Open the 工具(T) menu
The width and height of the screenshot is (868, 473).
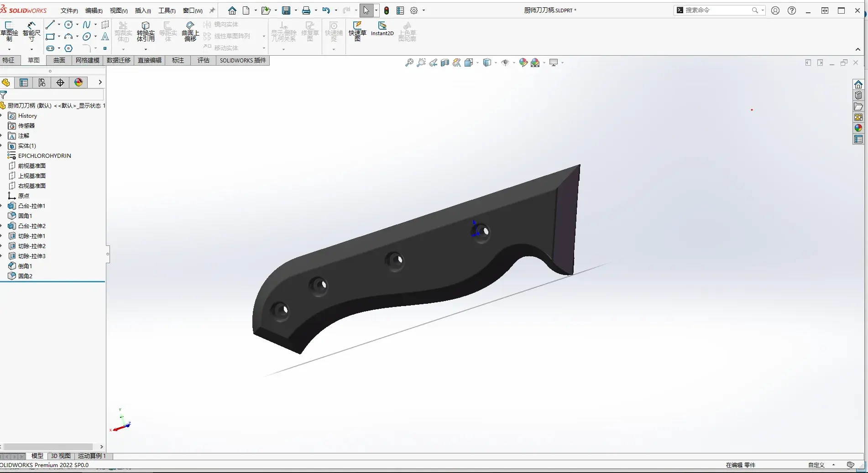[167, 10]
